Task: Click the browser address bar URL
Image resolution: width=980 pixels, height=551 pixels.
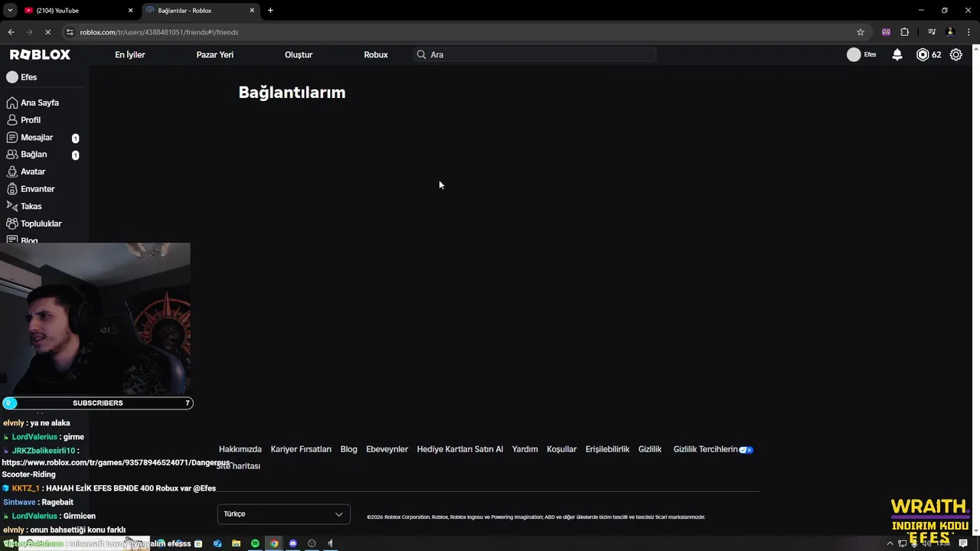Action: point(159,32)
